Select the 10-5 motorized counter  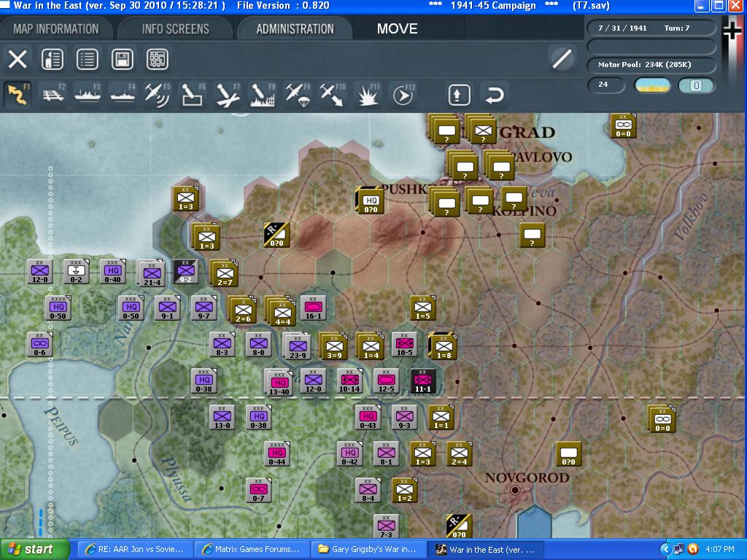(x=404, y=344)
